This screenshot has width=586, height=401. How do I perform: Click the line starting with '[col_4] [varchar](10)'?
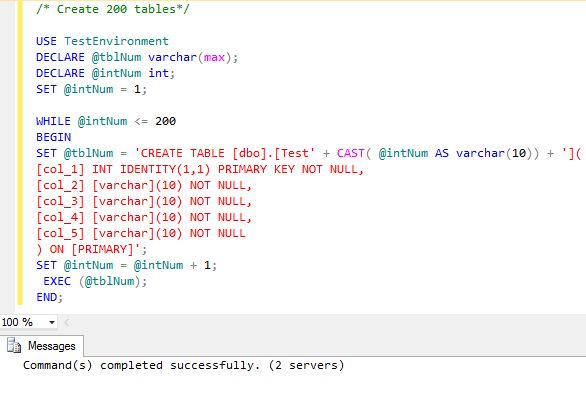[x=144, y=217]
